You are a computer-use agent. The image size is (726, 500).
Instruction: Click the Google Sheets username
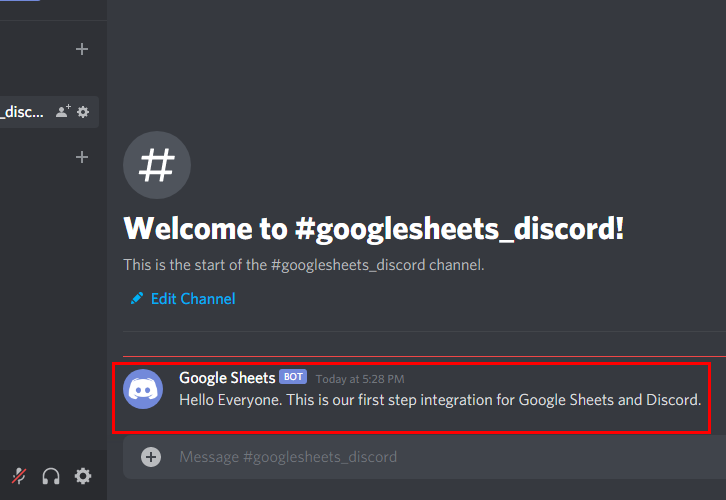coord(227,378)
